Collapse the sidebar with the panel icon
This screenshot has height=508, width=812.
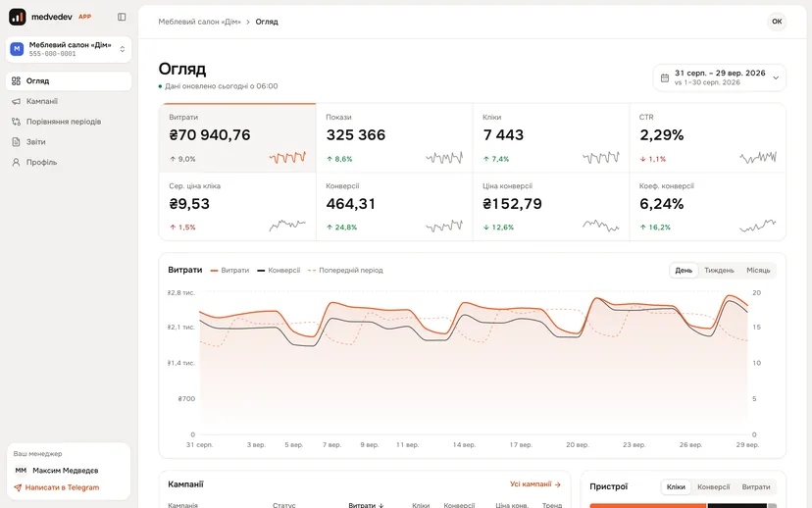122,17
